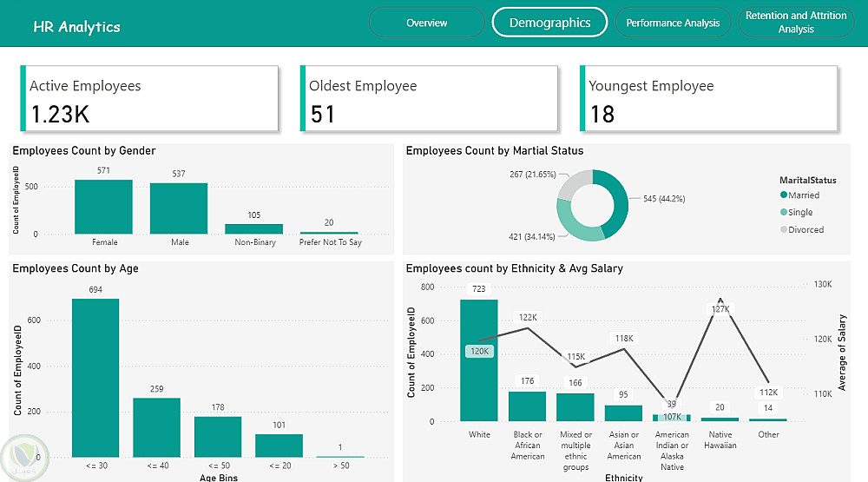Switch to the Demographics tab
This screenshot has width=868, height=482.
tap(549, 23)
